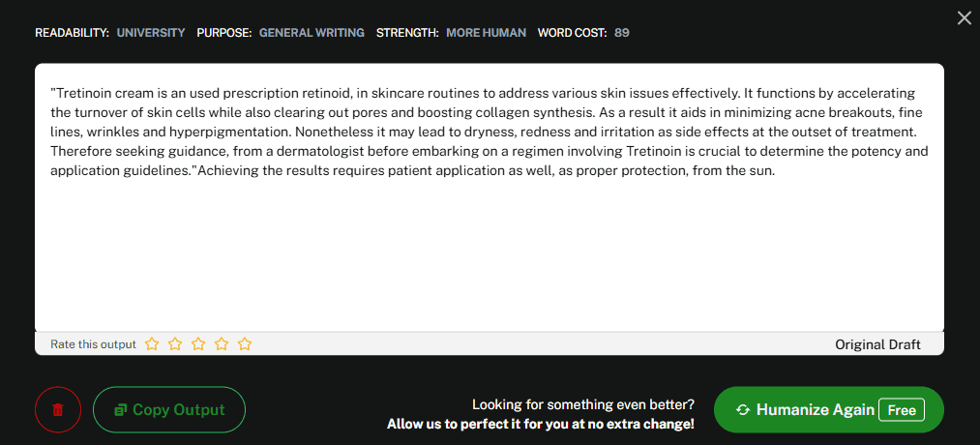
Task: Select the READABILITY label
Action: [73, 33]
